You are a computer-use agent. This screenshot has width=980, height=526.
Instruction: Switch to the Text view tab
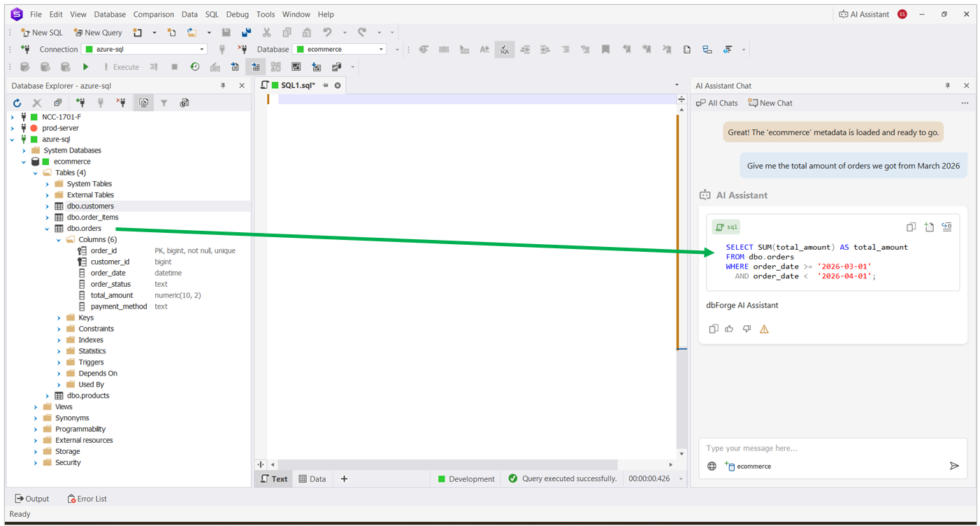coord(274,479)
